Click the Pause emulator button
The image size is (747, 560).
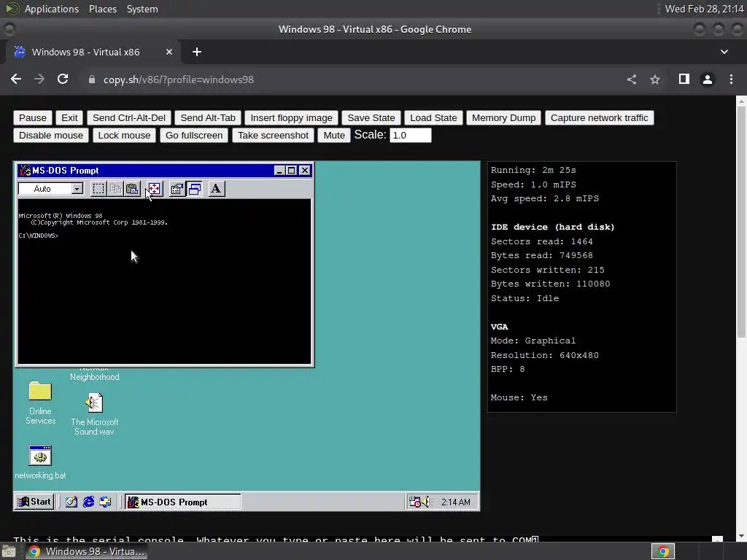click(33, 117)
